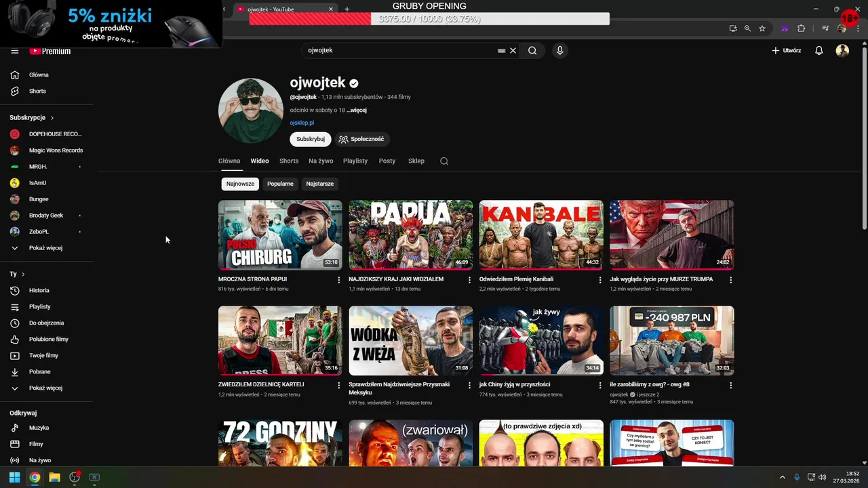Open Chrome media controls icon
Screen dimensions: 868x488
(825, 28)
